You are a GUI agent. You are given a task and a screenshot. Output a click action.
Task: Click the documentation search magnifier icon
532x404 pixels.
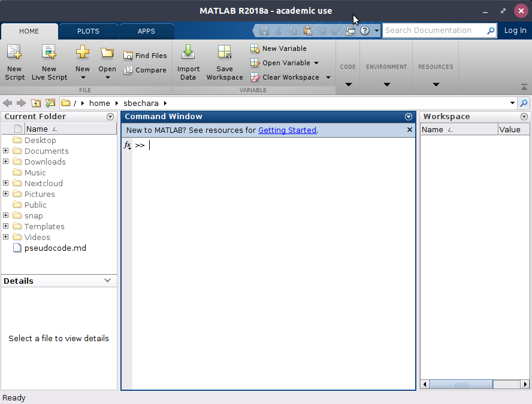pyautogui.click(x=491, y=31)
